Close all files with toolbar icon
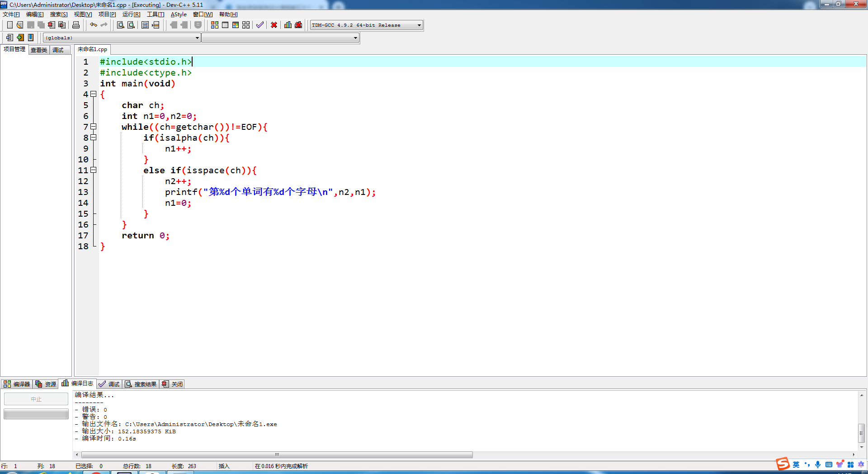This screenshot has height=474, width=868. pos(62,25)
